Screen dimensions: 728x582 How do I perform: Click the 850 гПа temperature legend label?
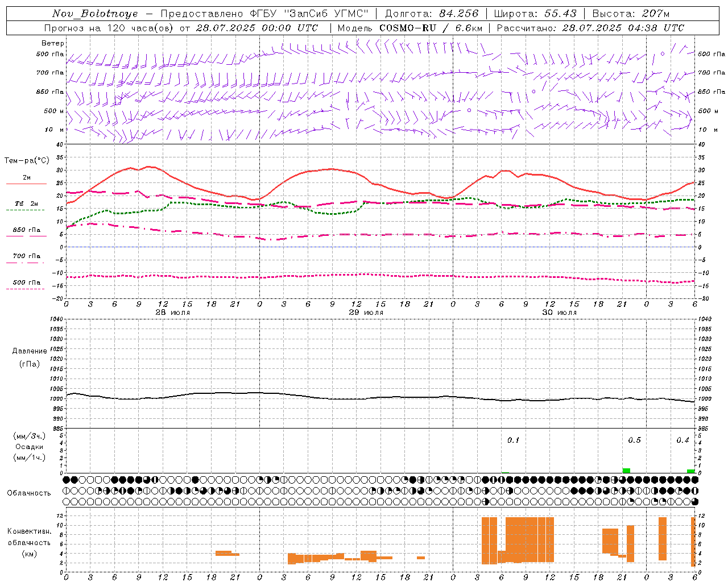coord(27,230)
